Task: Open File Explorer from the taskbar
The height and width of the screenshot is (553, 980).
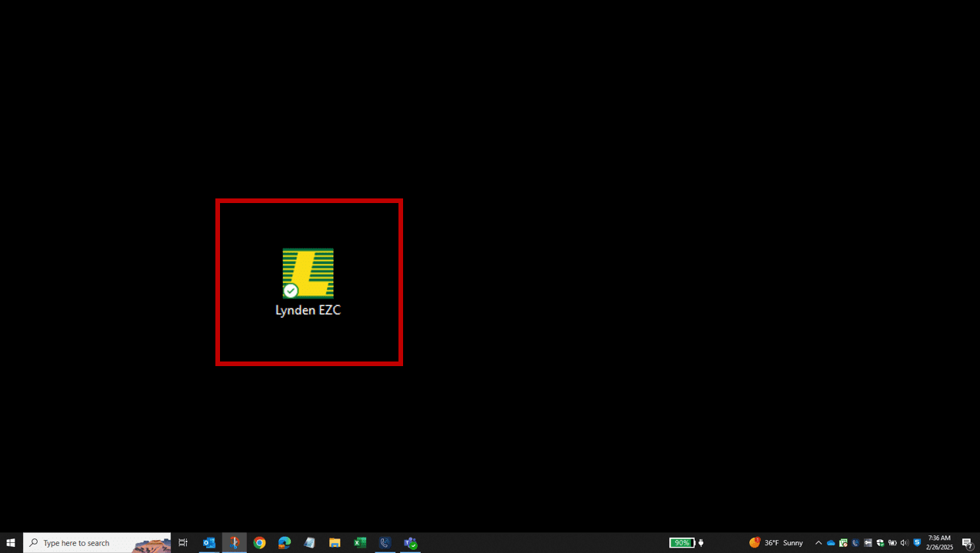Action: [335, 542]
